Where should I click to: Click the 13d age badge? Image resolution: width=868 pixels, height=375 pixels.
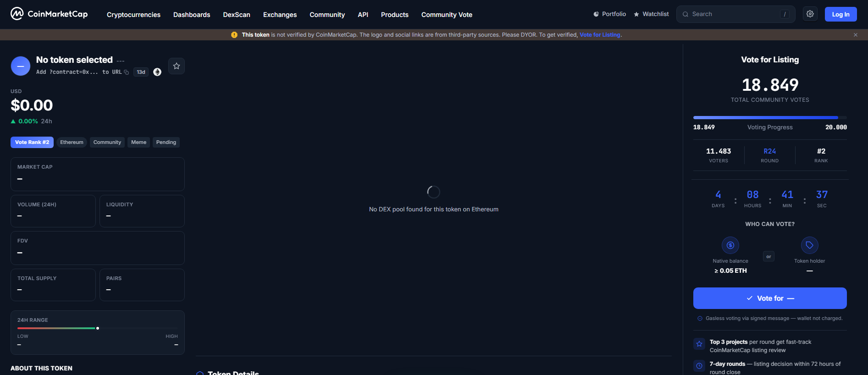click(141, 72)
